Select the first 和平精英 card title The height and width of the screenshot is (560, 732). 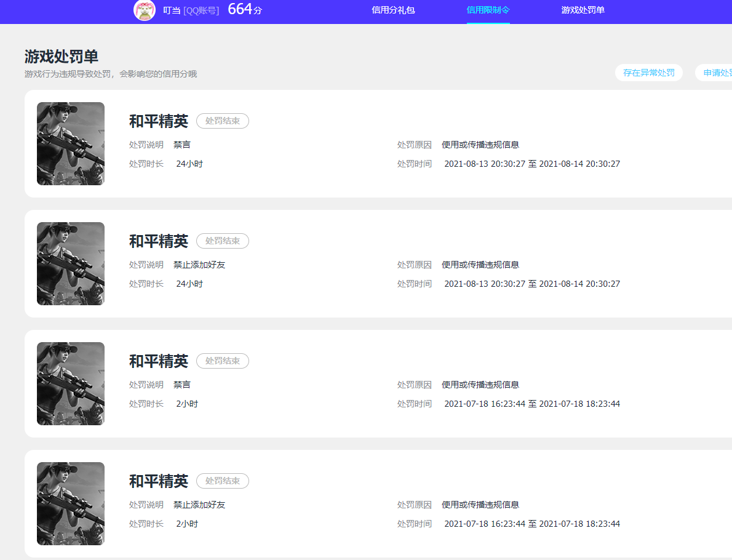pyautogui.click(x=158, y=121)
